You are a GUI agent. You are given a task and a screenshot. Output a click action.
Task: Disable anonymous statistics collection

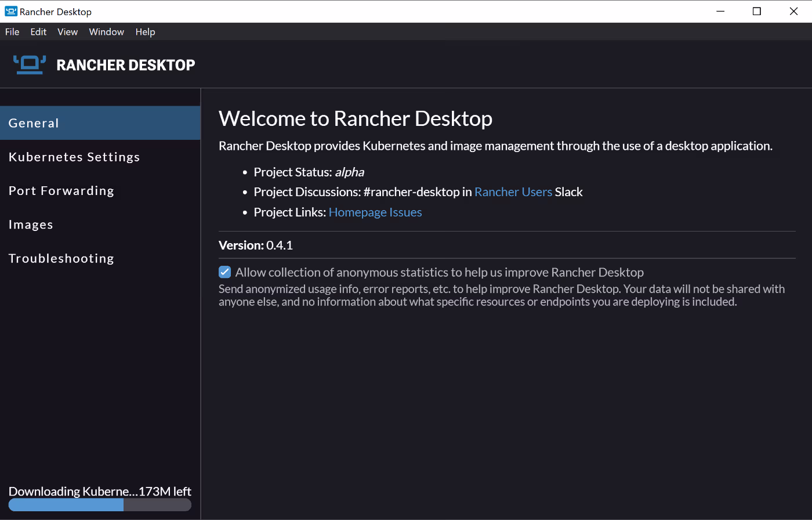[224, 272]
